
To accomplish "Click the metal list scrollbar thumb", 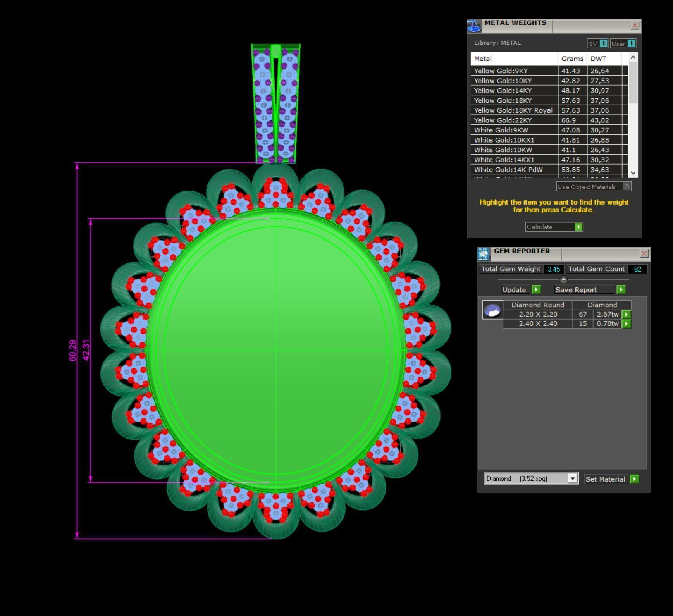I will (x=633, y=82).
